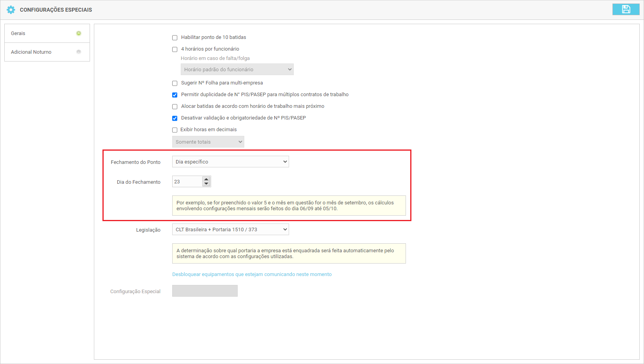Switch to the Adicional Noturno tab

coord(31,52)
